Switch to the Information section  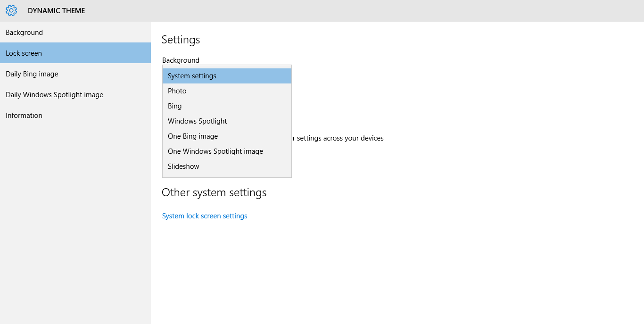75,115
